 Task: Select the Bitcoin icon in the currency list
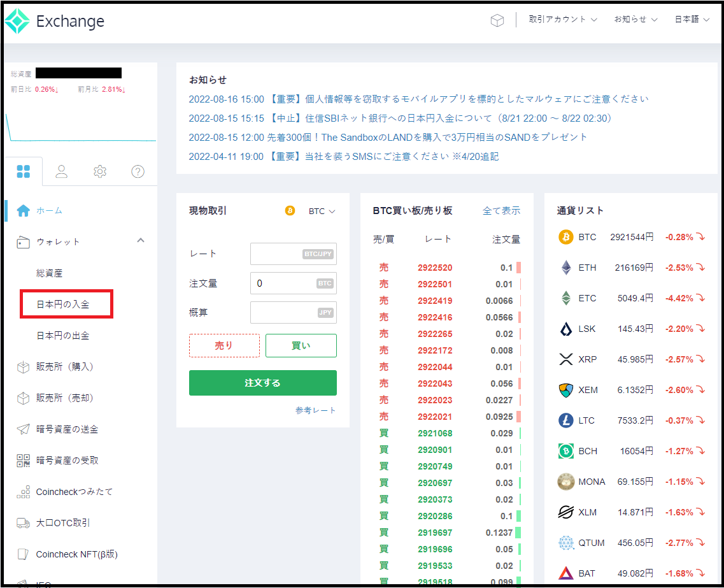pos(565,236)
